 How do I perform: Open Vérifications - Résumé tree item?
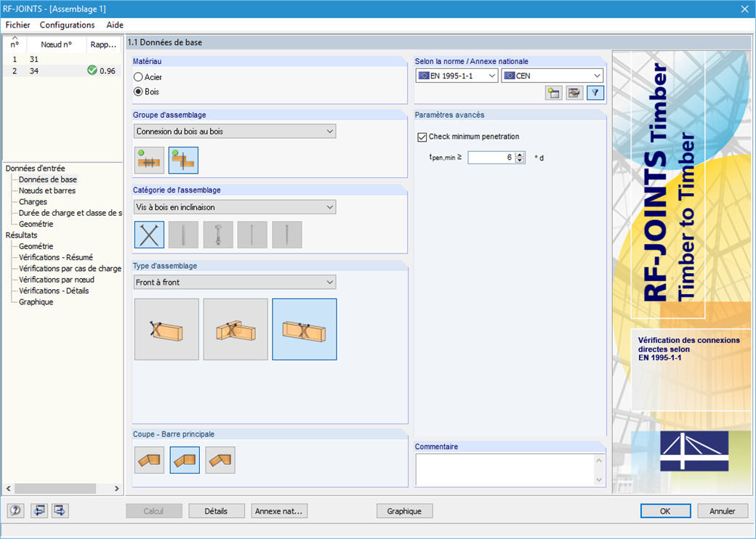[56, 256]
